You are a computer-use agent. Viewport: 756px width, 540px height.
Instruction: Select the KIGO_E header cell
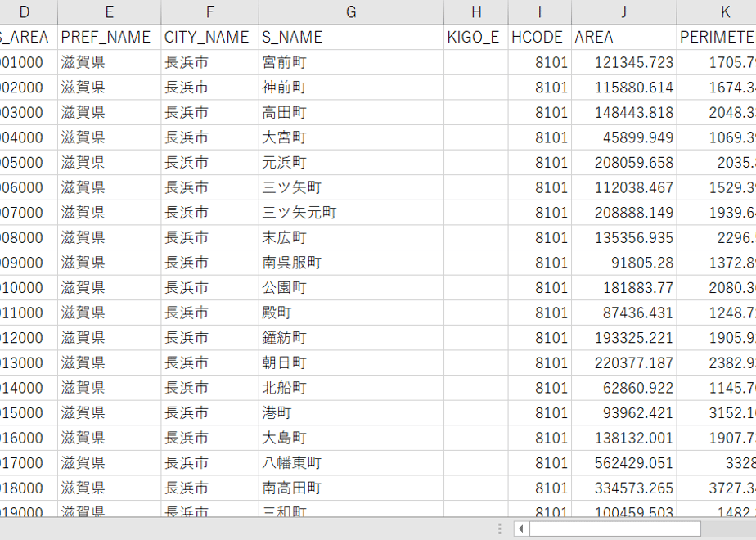[x=476, y=37]
